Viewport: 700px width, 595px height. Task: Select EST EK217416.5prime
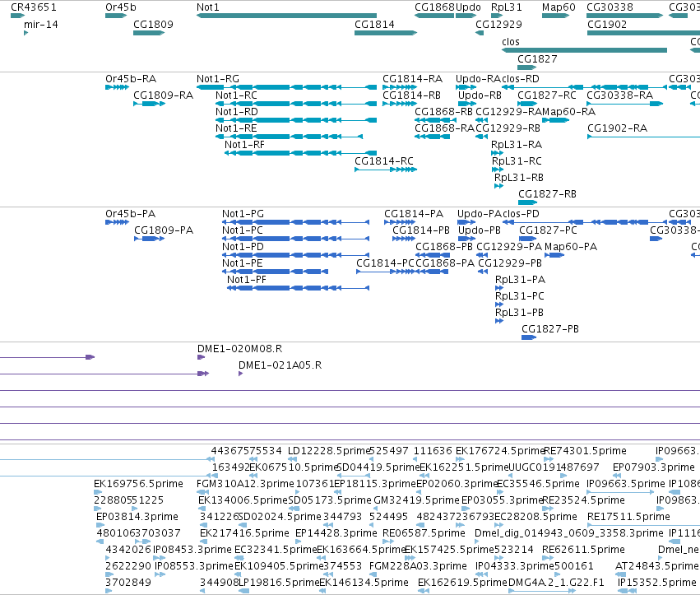coord(203,542)
